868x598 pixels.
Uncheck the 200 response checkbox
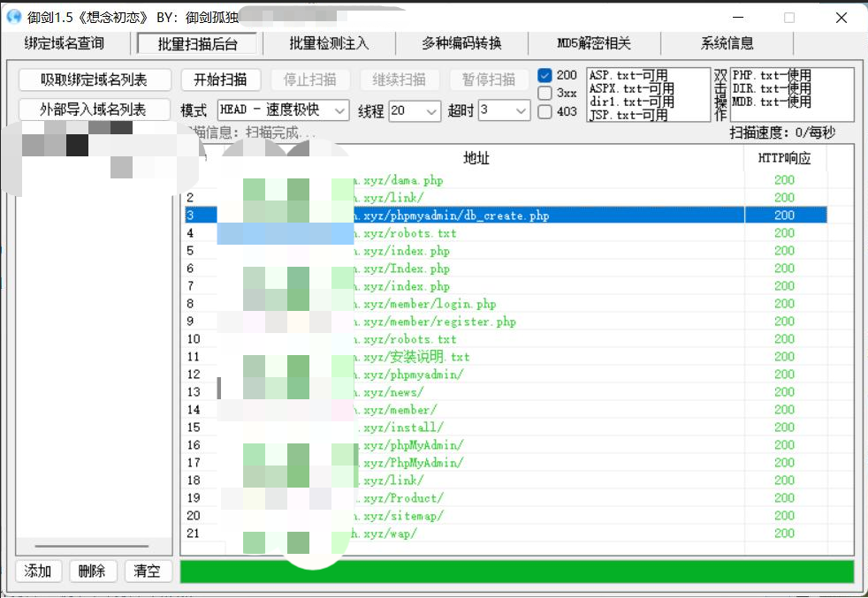coord(544,75)
